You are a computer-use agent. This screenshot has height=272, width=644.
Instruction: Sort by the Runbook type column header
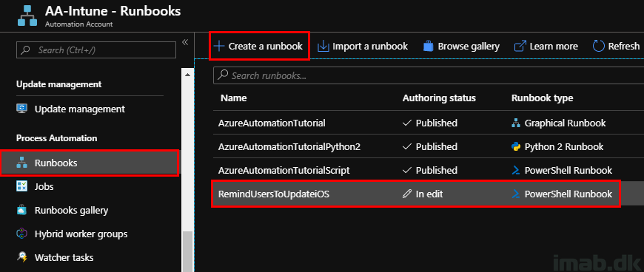pyautogui.click(x=542, y=98)
